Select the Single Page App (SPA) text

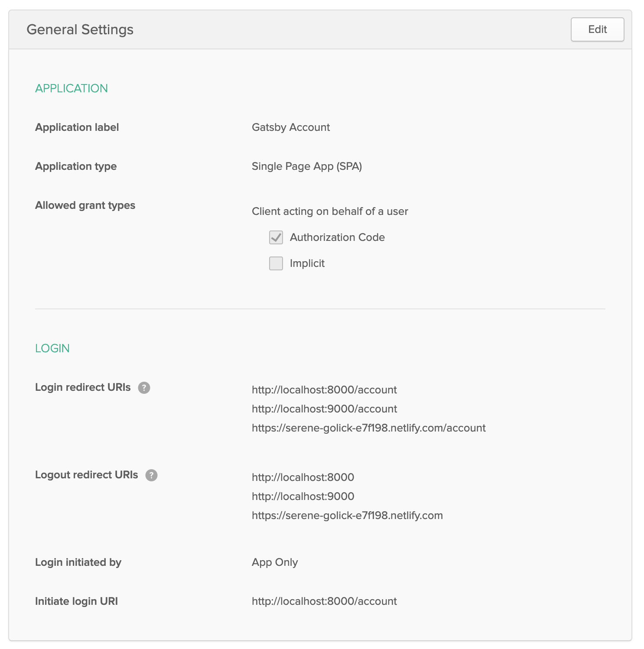(x=307, y=166)
